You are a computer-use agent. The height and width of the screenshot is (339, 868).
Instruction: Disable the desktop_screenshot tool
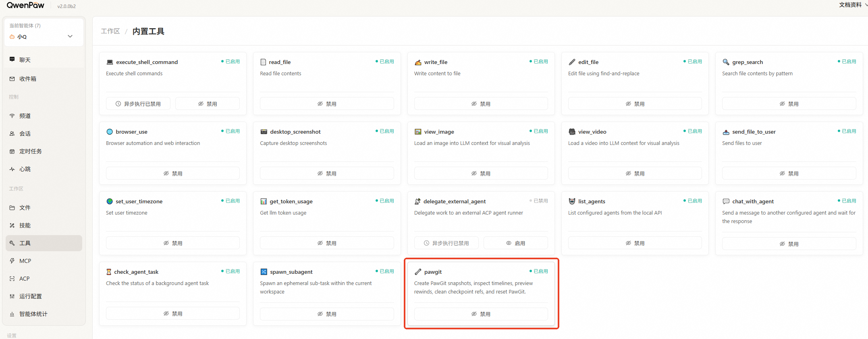coord(327,173)
